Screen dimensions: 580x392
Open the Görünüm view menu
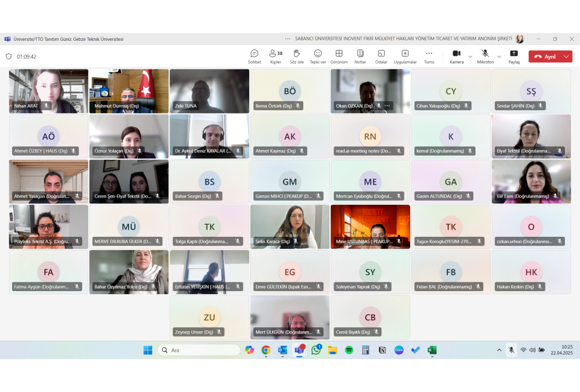339,56
